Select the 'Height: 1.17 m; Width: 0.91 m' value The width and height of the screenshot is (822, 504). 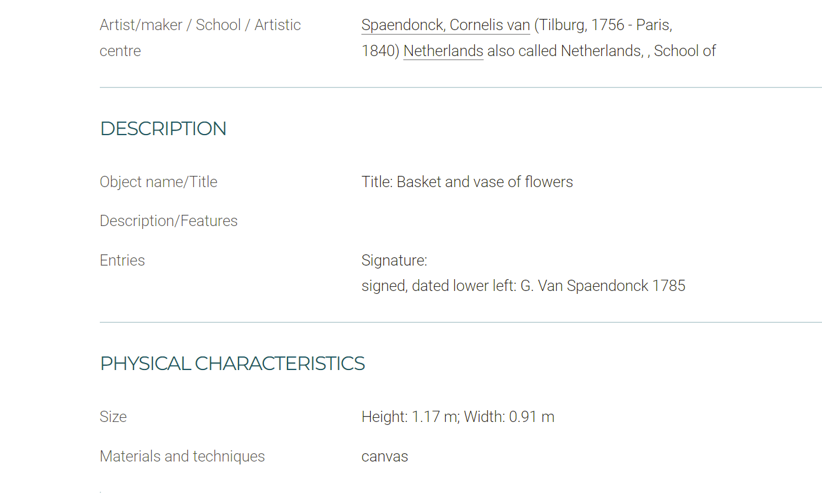pyautogui.click(x=458, y=417)
